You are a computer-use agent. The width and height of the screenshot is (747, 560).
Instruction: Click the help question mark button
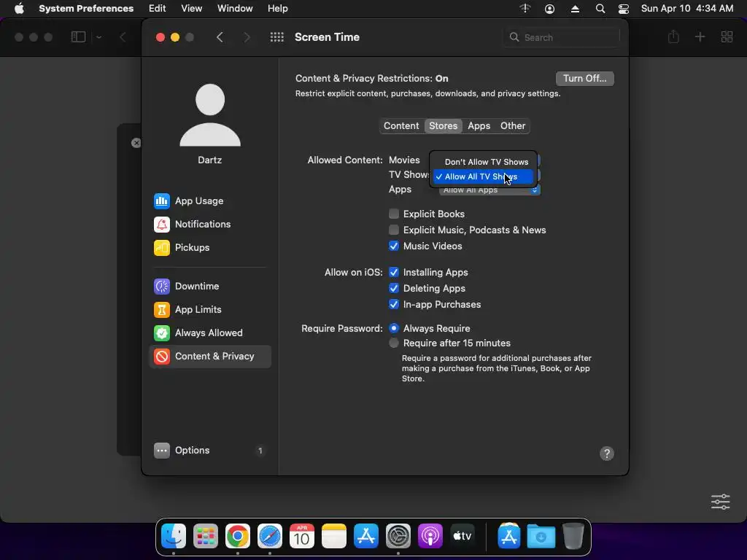(x=606, y=454)
